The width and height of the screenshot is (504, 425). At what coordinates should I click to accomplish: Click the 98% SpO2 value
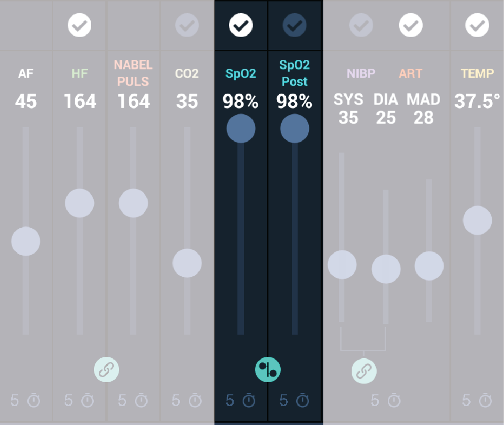[x=241, y=101]
